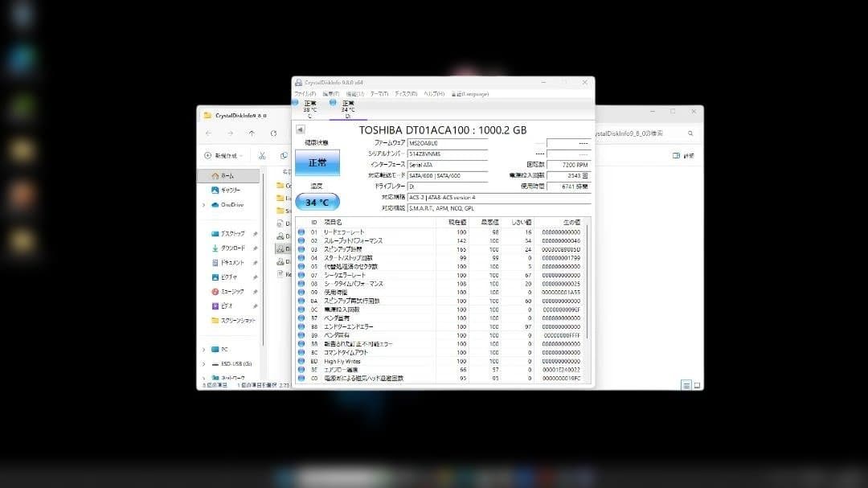
Task: Click the High Fly Writes attribute row name
Action: click(342, 361)
